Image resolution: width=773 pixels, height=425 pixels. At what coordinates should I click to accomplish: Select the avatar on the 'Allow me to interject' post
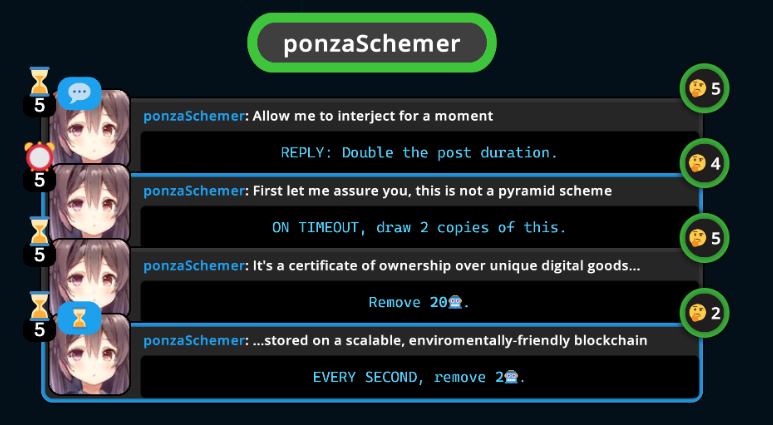point(92,130)
